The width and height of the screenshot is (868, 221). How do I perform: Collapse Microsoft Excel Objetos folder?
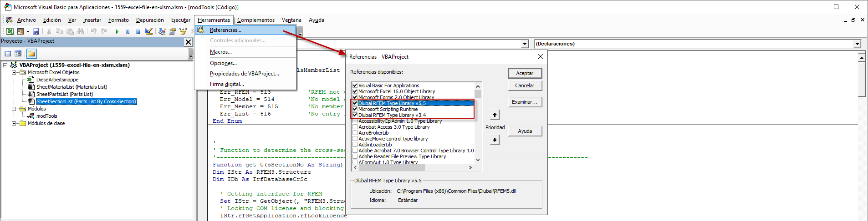[14, 72]
